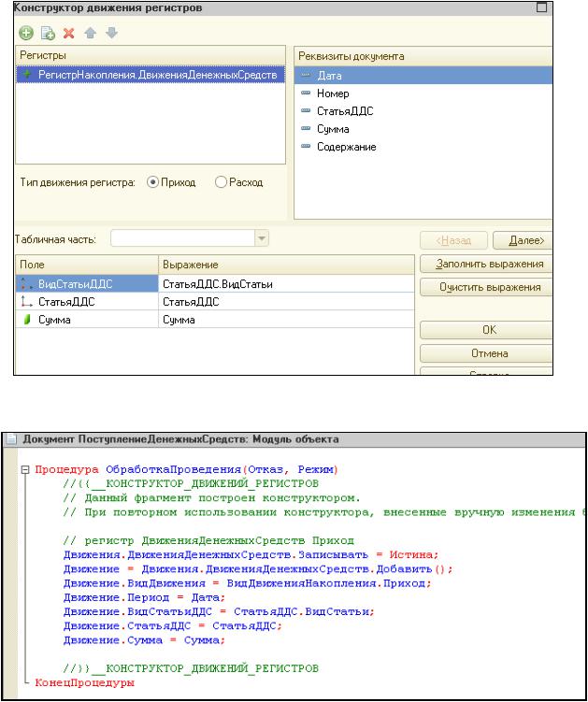Click code line Движение.СтатьяДДС = СтатьяДДС

click(173, 626)
